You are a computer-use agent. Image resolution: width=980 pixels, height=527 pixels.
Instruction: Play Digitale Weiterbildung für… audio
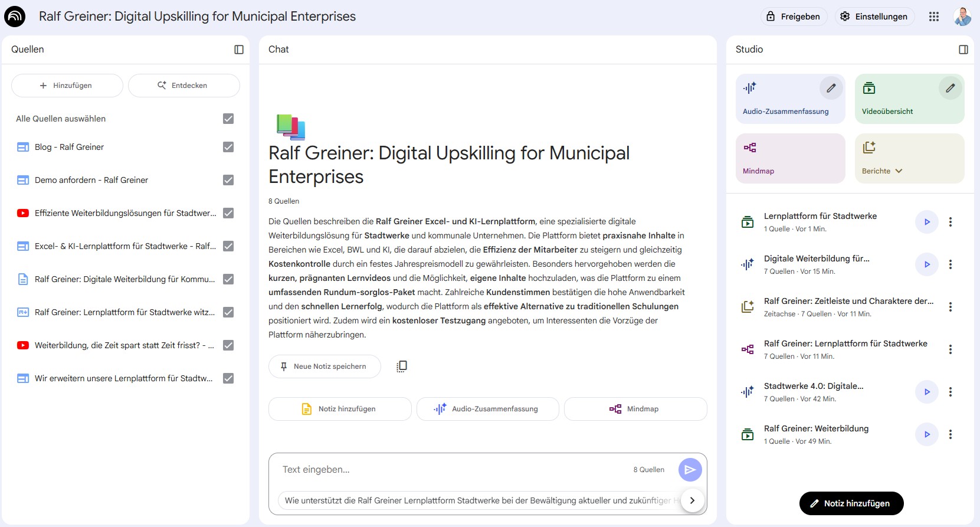pyautogui.click(x=927, y=264)
